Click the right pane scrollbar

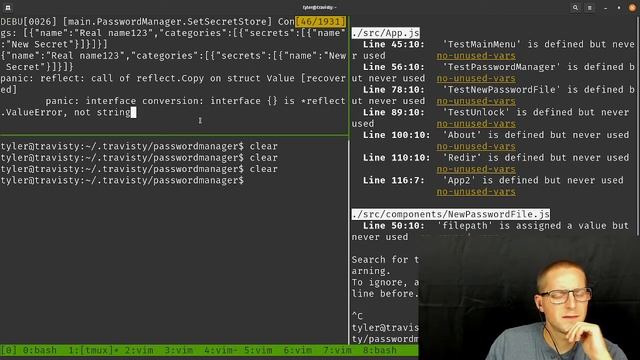point(638,126)
